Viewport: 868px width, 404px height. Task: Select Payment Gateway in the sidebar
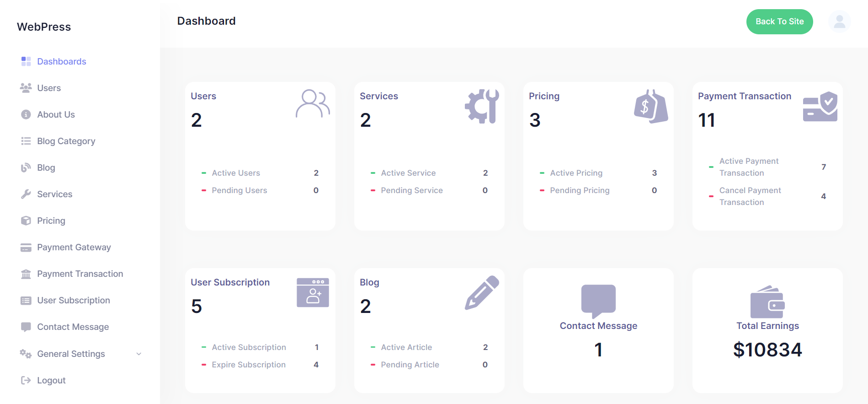74,247
